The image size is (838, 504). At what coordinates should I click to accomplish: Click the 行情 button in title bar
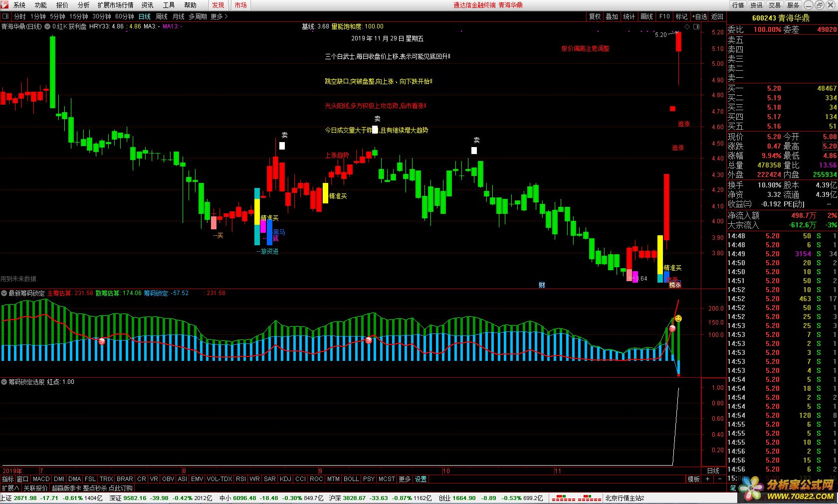738,5
